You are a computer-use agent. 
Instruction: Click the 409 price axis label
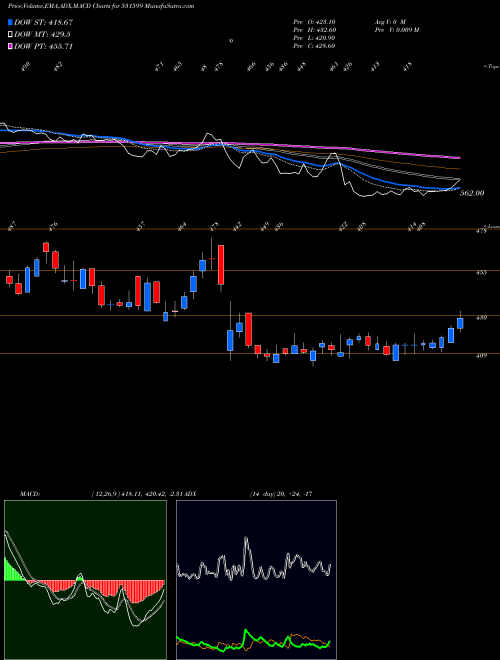pyautogui.click(x=481, y=356)
